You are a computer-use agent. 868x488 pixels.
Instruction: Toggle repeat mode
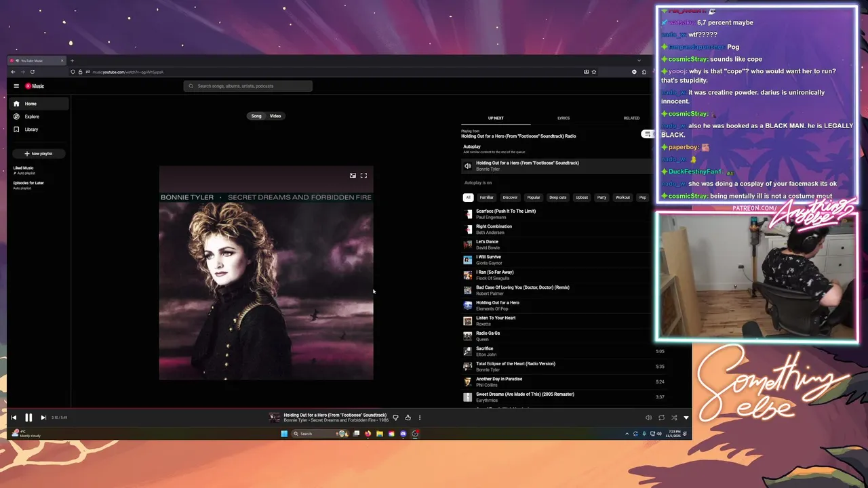661,418
